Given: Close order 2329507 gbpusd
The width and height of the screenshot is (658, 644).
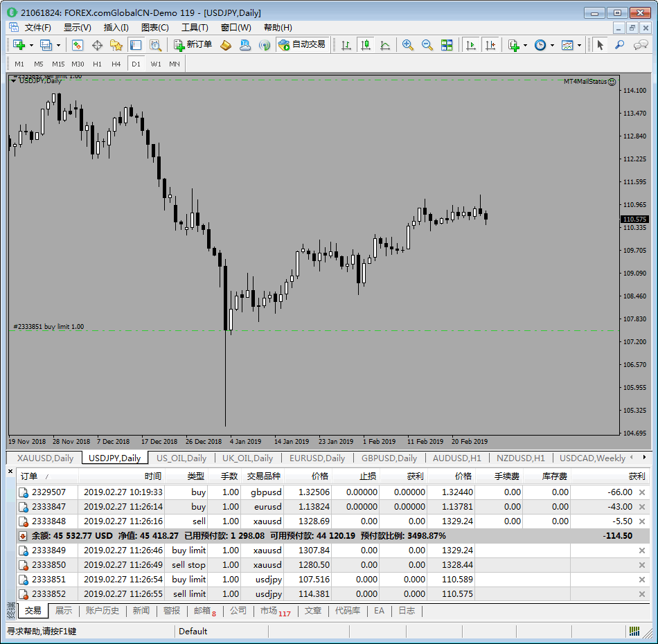Looking at the screenshot, I should (x=641, y=492).
